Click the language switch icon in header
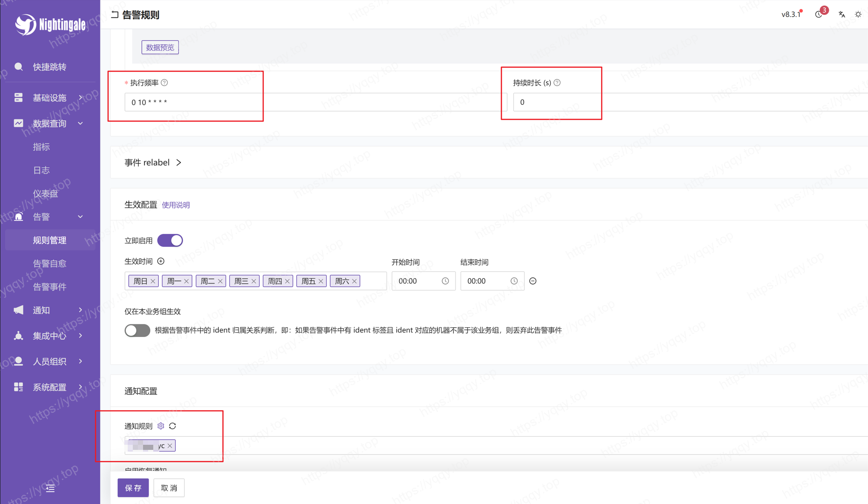This screenshot has width=868, height=504. 842,14
